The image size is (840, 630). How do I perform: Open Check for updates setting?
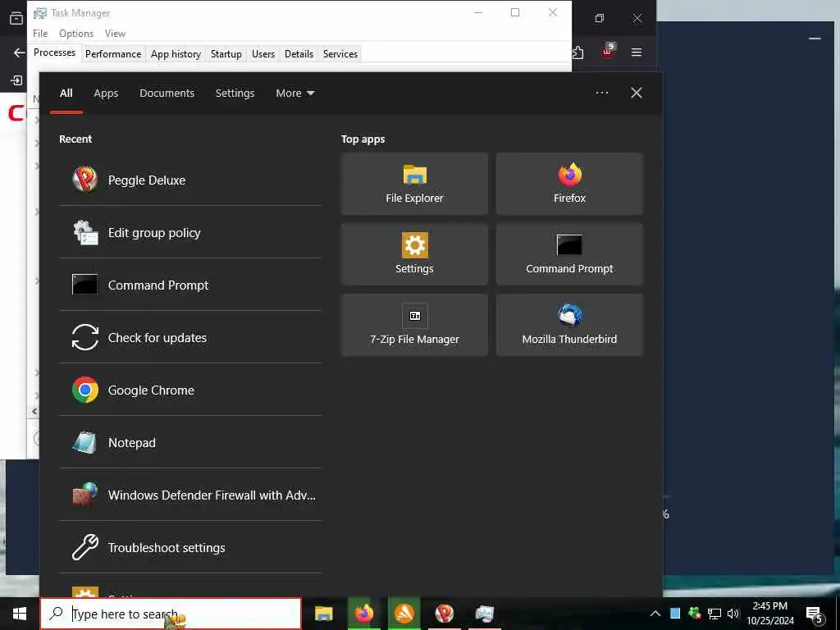(x=190, y=337)
